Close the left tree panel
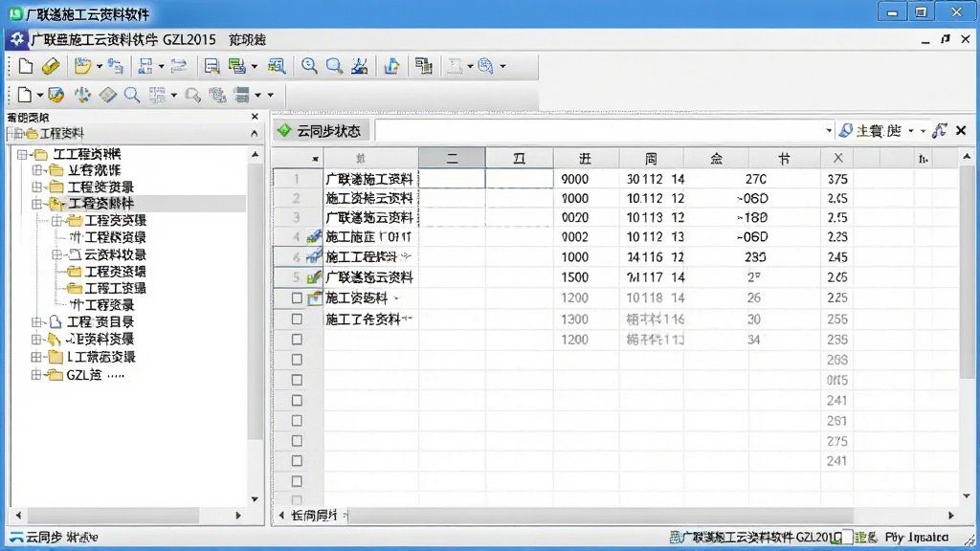The height and width of the screenshot is (551, 980). click(x=255, y=117)
